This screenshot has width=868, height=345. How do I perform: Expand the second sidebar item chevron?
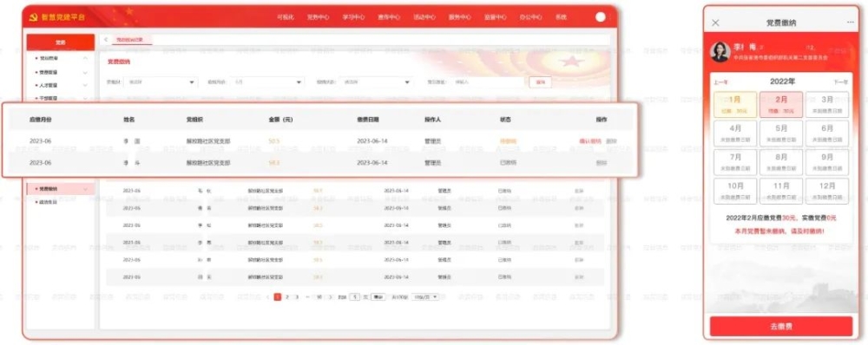85,72
